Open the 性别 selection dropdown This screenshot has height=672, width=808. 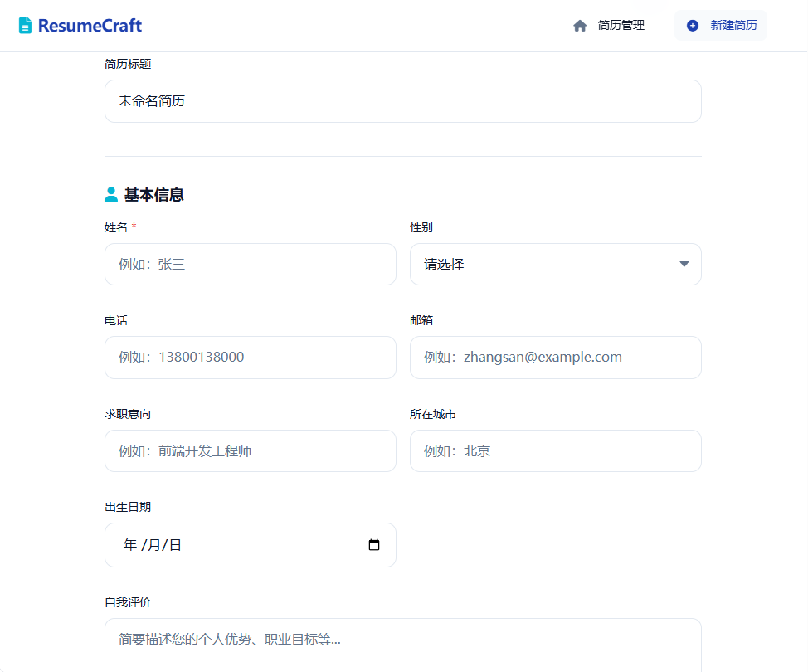click(x=555, y=264)
